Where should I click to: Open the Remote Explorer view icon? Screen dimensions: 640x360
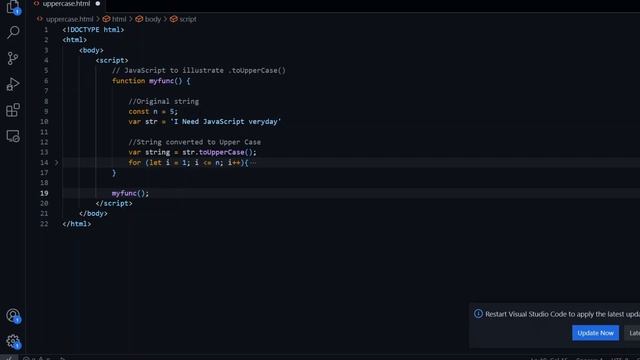coord(13,136)
